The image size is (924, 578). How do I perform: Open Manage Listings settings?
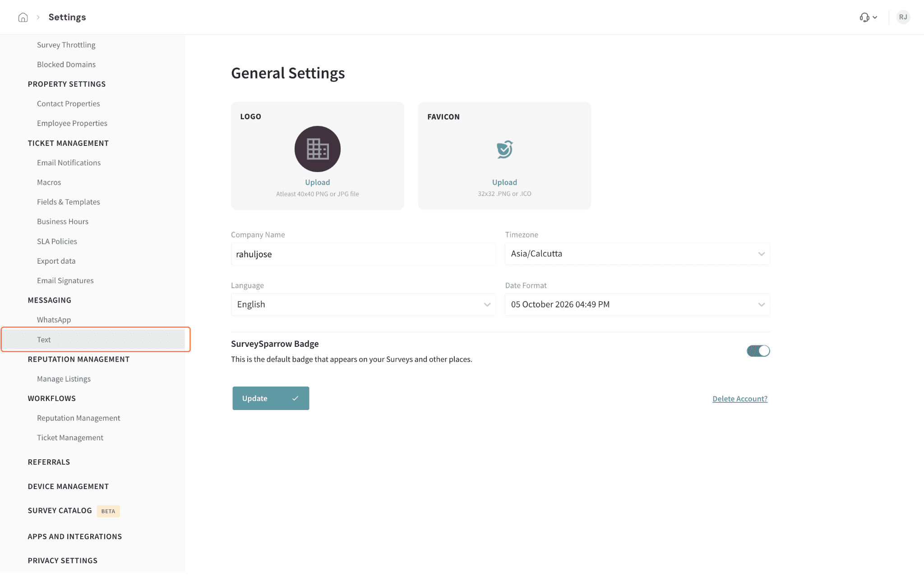click(64, 379)
